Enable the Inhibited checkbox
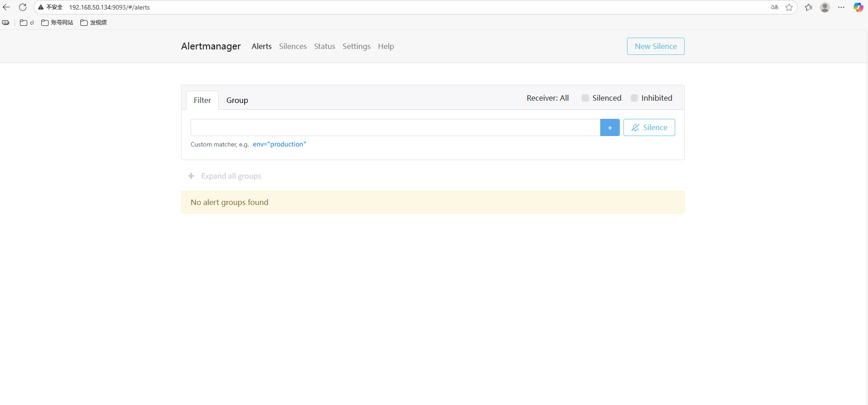 click(634, 98)
